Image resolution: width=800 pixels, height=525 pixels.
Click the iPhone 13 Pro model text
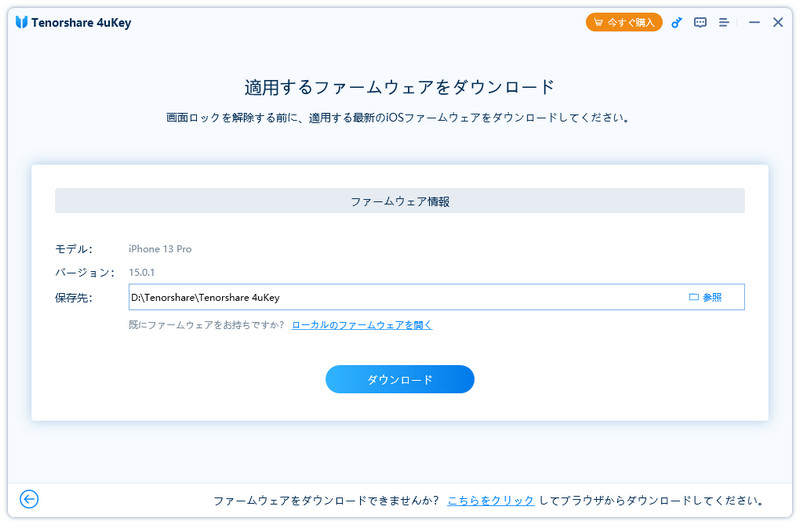(x=160, y=248)
